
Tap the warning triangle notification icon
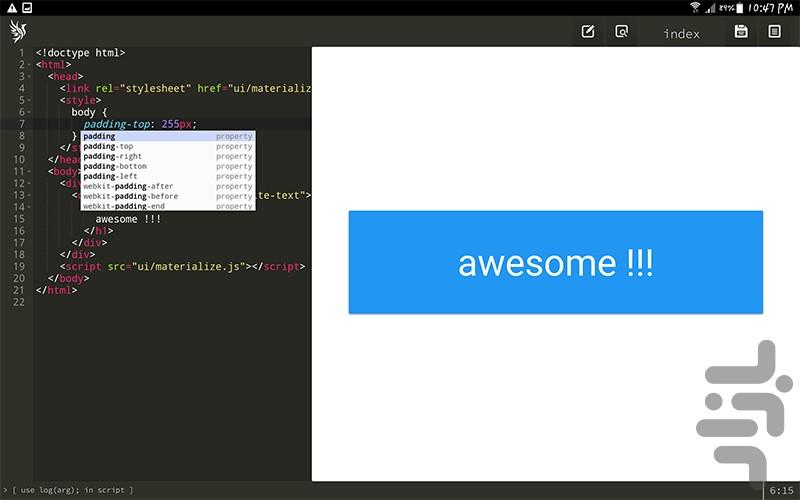pyautogui.click(x=11, y=7)
